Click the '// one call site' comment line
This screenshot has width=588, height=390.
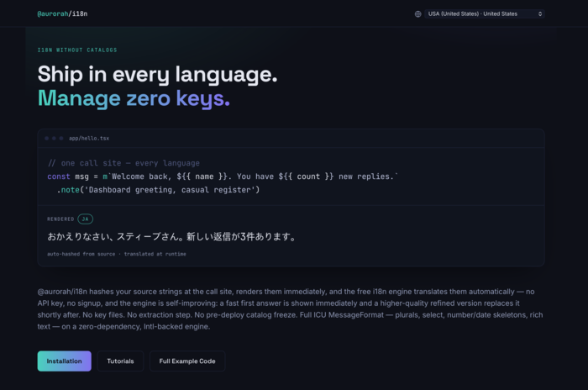[x=123, y=163]
